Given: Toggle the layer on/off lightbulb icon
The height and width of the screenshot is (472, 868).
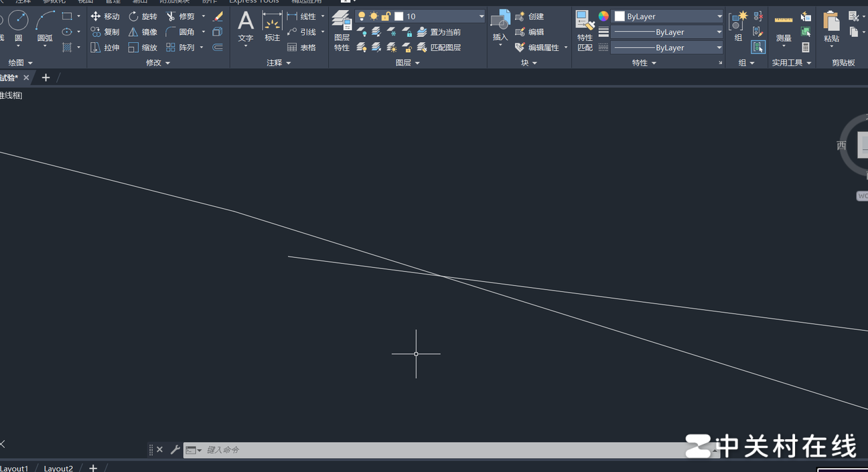Looking at the screenshot, I should [x=362, y=16].
